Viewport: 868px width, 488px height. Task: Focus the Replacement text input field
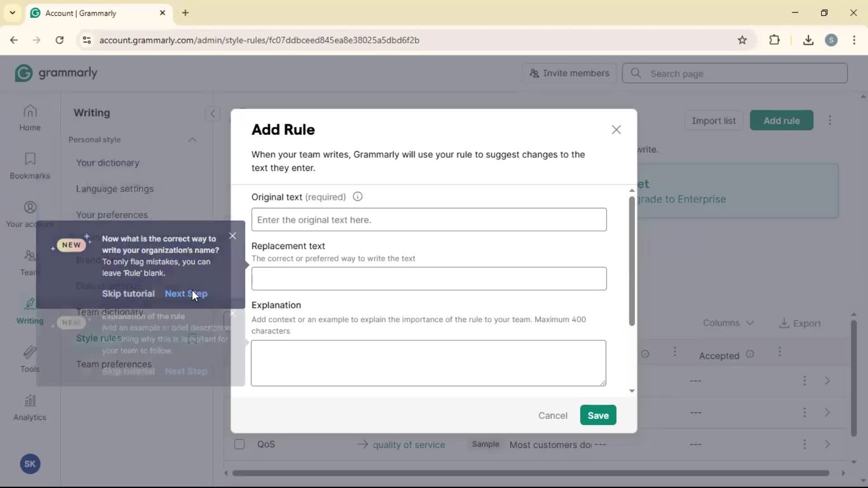click(x=429, y=278)
